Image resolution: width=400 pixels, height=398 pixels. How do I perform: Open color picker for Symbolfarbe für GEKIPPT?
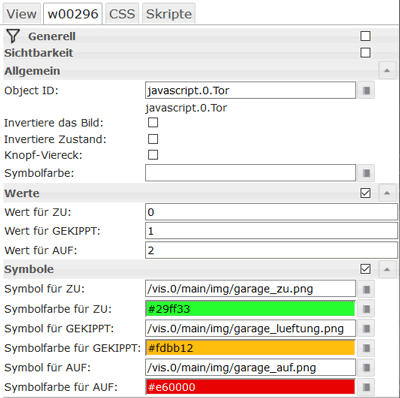point(366,348)
